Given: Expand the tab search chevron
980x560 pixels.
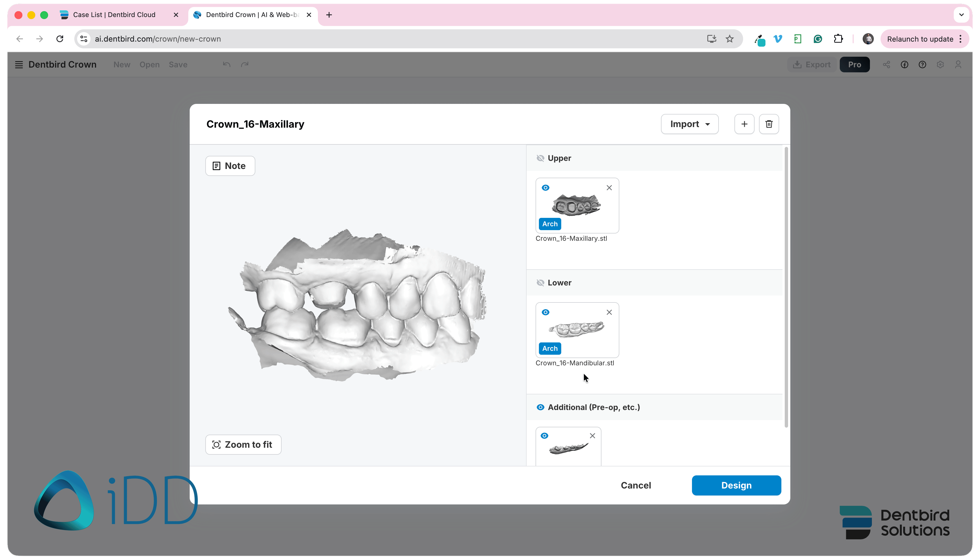Looking at the screenshot, I should (x=961, y=15).
